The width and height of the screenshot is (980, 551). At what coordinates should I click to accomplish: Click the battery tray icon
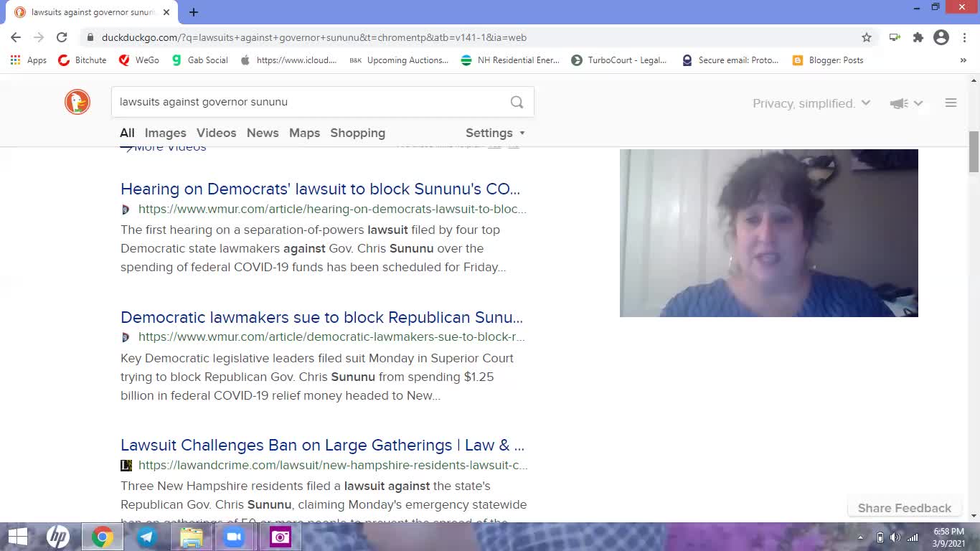[x=880, y=537]
